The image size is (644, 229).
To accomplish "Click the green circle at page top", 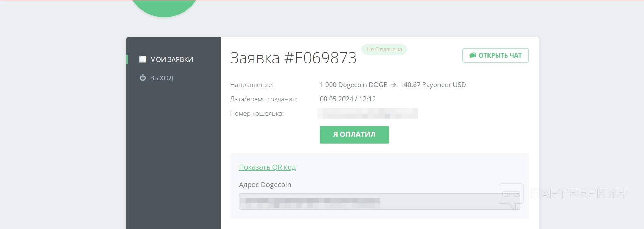I will (164, 7).
